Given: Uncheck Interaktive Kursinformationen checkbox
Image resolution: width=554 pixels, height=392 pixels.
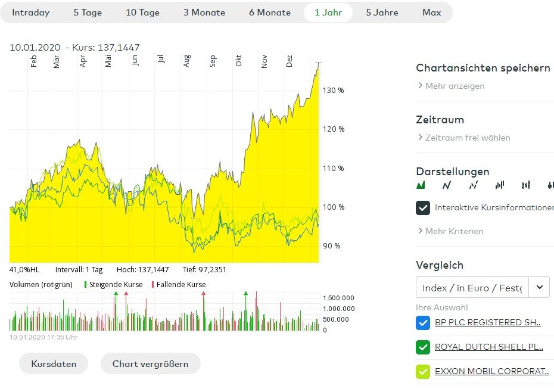Looking at the screenshot, I should click(423, 208).
